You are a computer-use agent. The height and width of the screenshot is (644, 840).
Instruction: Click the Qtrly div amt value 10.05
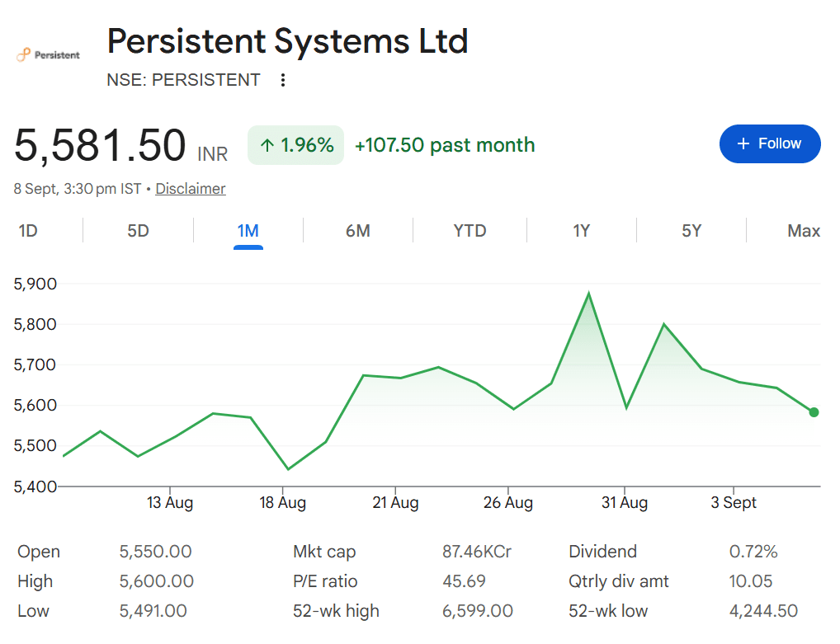coord(751,581)
